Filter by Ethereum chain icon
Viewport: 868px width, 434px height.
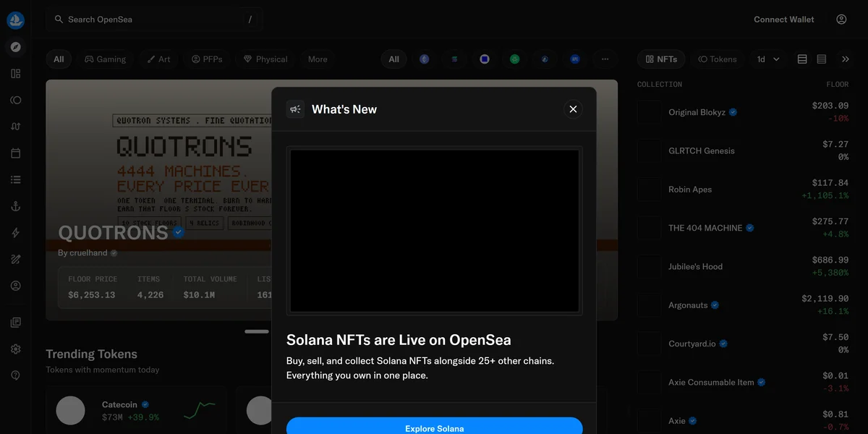(x=425, y=59)
